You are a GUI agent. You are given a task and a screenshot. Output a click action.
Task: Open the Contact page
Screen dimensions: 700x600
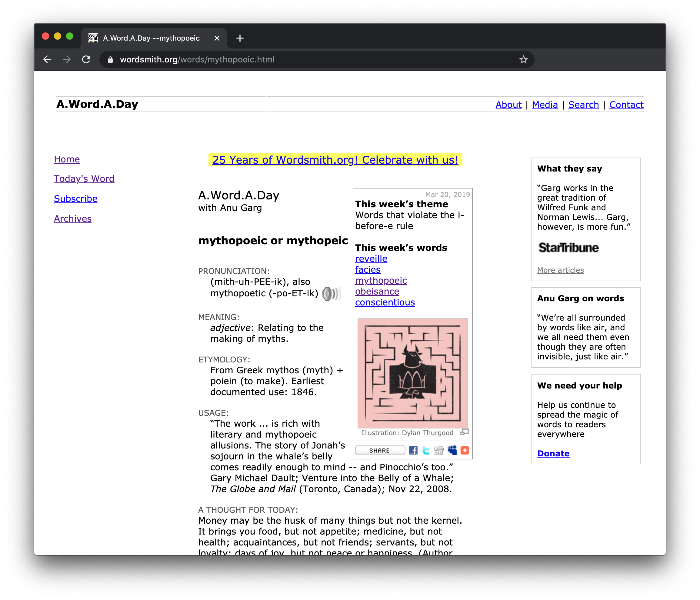tap(626, 105)
